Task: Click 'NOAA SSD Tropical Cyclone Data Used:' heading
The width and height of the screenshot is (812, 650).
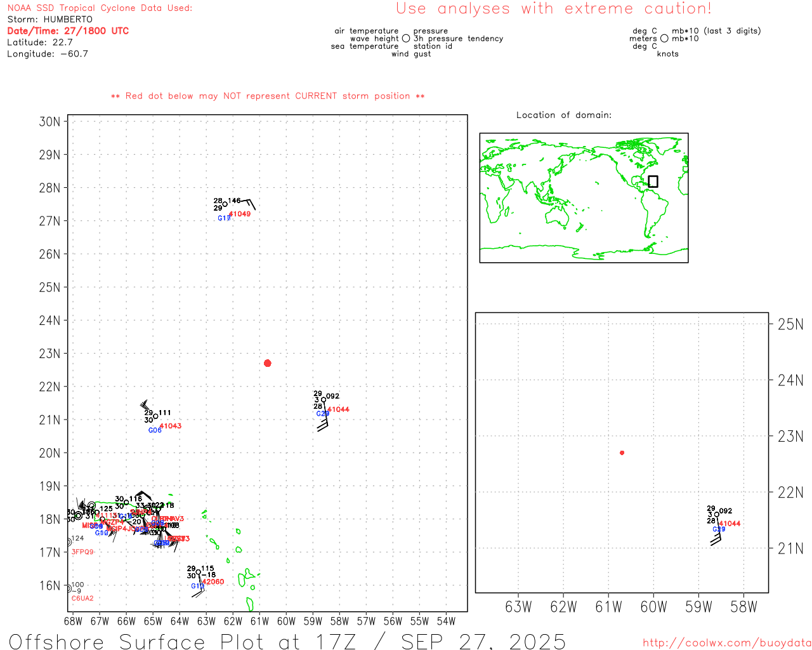Action: tap(100, 8)
